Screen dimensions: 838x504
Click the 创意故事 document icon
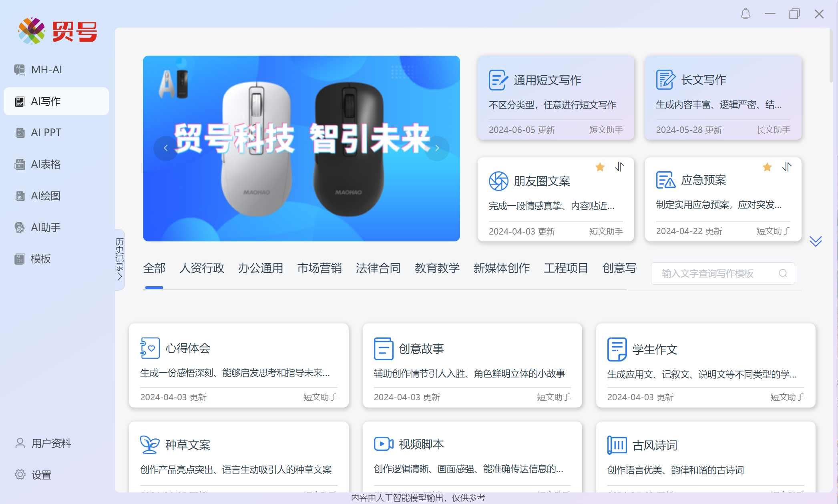[x=384, y=349]
